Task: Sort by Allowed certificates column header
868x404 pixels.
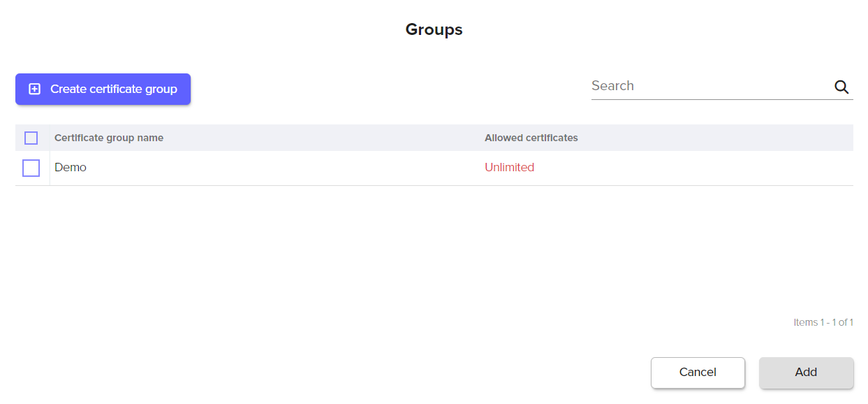Action: (531, 138)
